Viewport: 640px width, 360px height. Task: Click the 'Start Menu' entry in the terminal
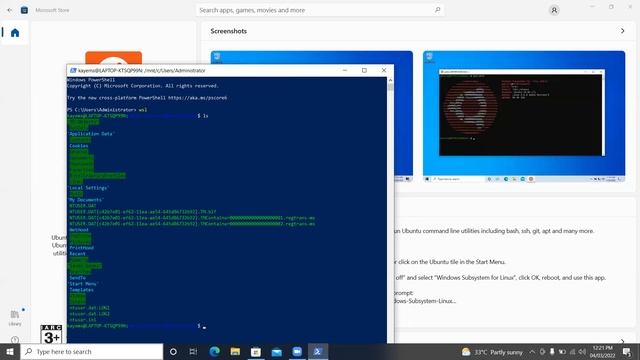coord(83,284)
